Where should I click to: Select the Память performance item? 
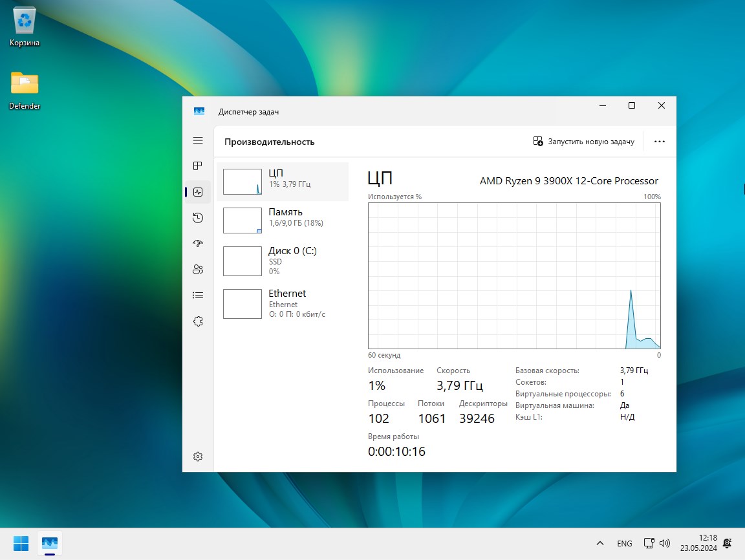(x=283, y=221)
